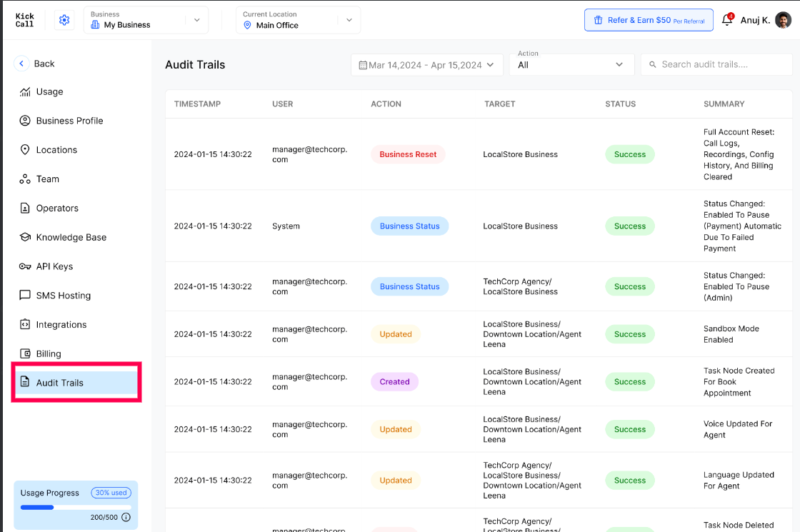800x532 pixels.
Task: Open Knowledge Base section
Action: point(71,237)
